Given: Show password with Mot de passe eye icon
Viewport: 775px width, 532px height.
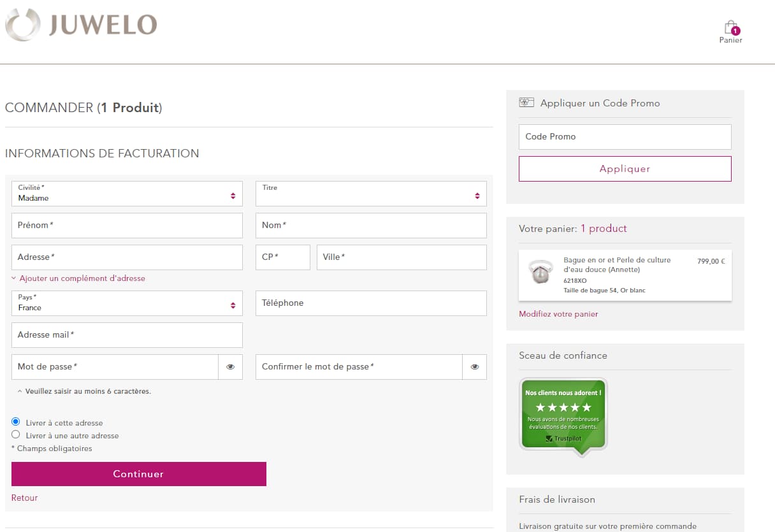Looking at the screenshot, I should coord(230,367).
